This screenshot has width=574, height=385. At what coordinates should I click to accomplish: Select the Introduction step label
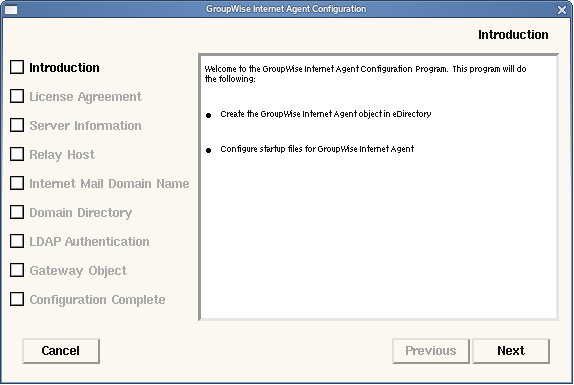tap(64, 68)
